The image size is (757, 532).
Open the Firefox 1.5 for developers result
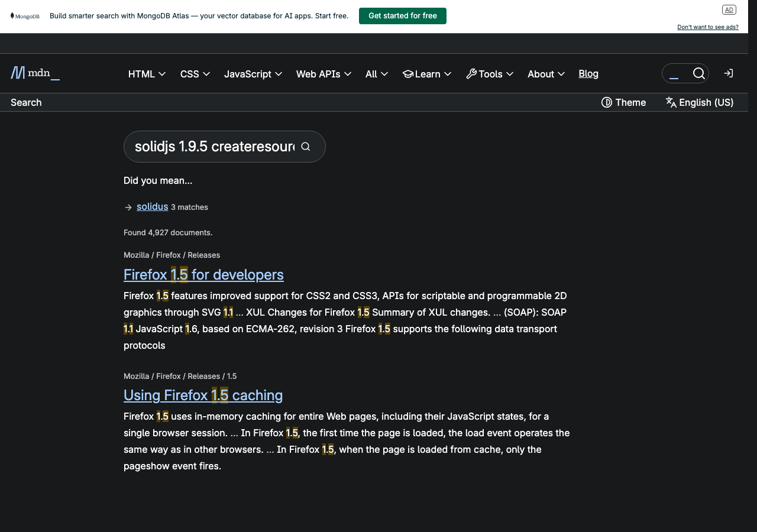(x=203, y=274)
